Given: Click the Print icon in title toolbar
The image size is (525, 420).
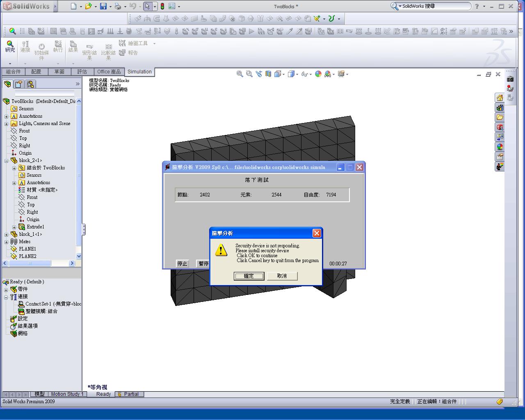Looking at the screenshot, I should pos(118,6).
